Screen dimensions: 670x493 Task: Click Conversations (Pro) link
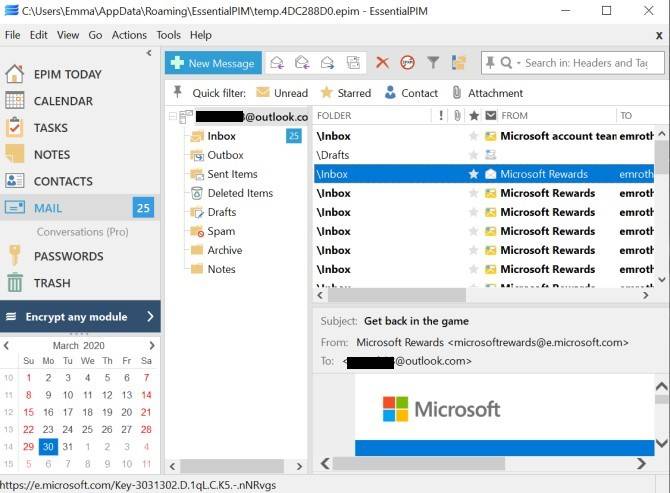82,232
